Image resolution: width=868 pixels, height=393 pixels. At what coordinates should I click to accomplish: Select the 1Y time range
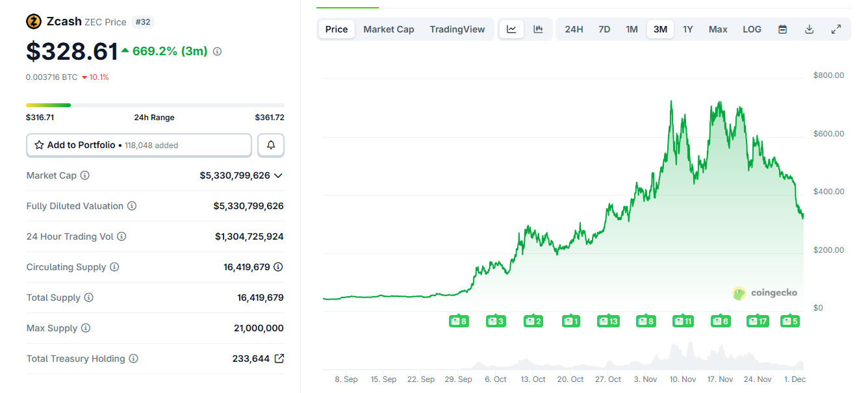(687, 29)
